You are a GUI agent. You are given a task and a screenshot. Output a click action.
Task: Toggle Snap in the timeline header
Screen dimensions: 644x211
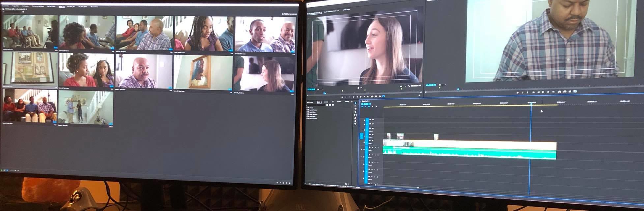pyautogui.click(x=366, y=106)
